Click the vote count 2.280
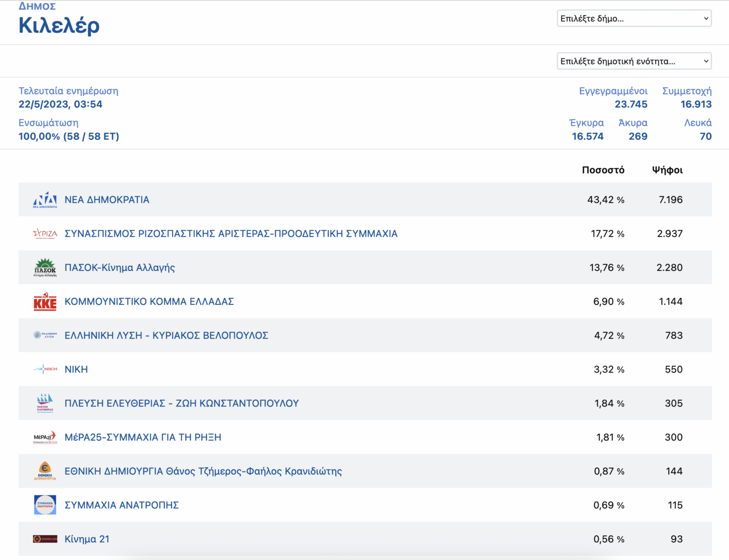This screenshot has height=560, width=729. coord(670,268)
